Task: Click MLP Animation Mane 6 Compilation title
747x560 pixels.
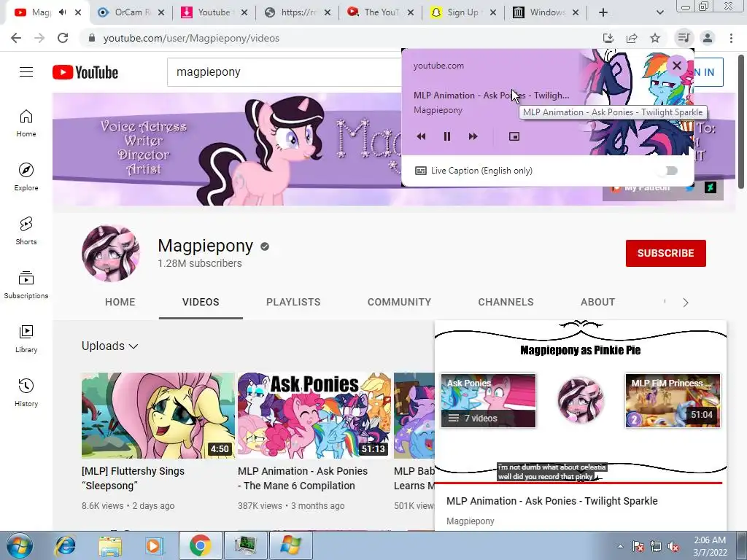Action: [303, 478]
